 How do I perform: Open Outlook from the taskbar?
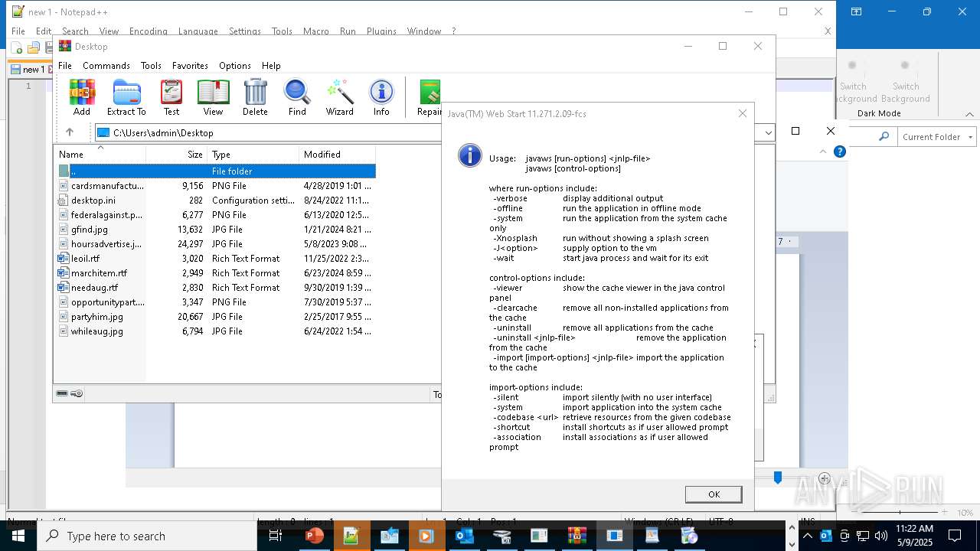click(x=464, y=536)
